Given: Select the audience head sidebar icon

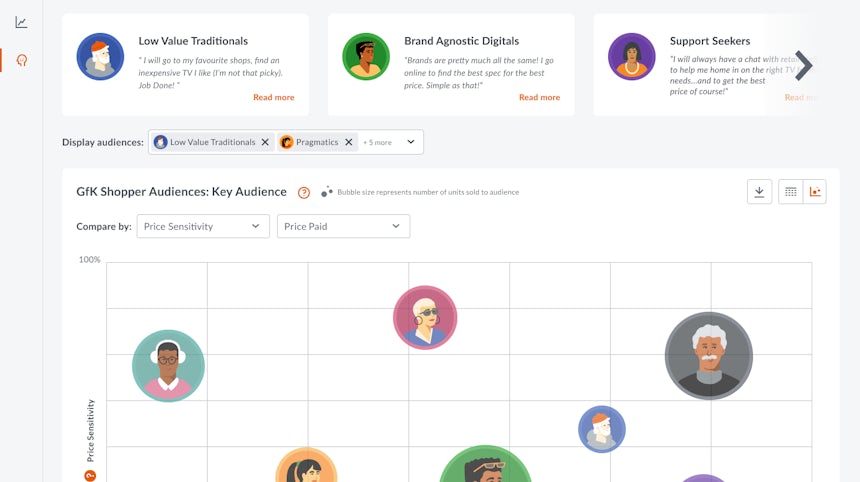Looking at the screenshot, I should coord(21,60).
